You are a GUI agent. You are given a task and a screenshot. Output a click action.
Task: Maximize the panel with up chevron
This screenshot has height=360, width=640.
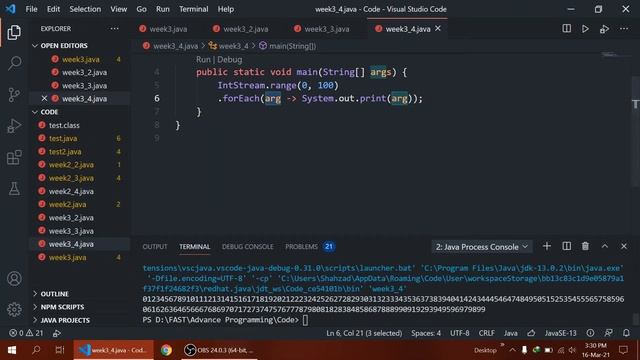click(604, 246)
